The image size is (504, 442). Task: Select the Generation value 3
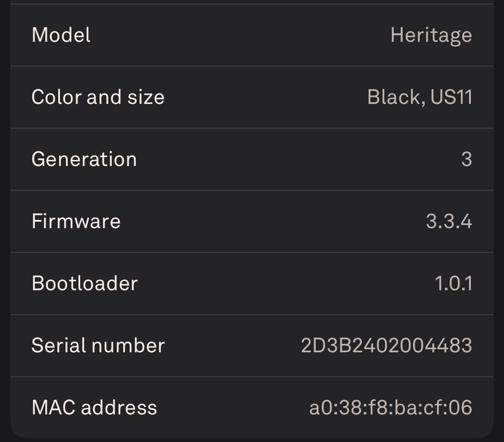point(466,159)
